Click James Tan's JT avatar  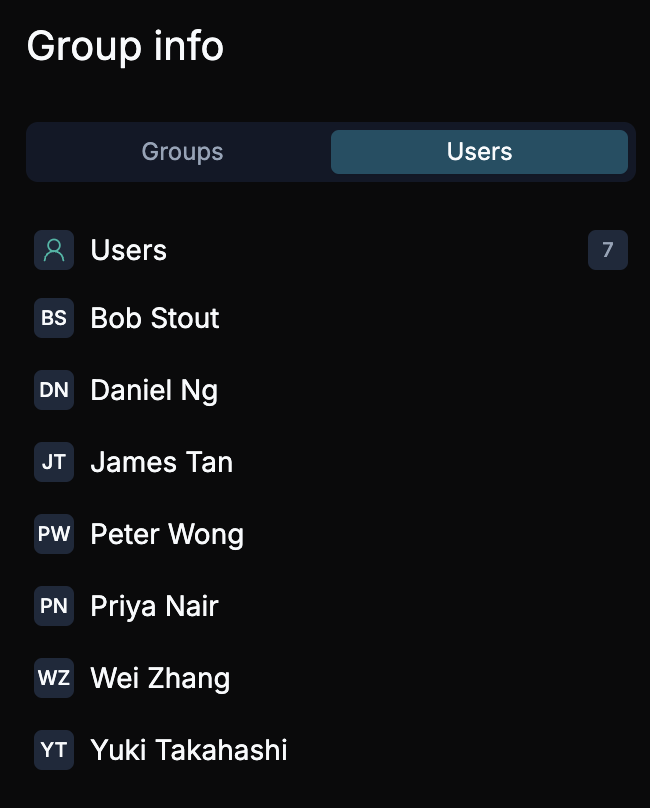54,462
